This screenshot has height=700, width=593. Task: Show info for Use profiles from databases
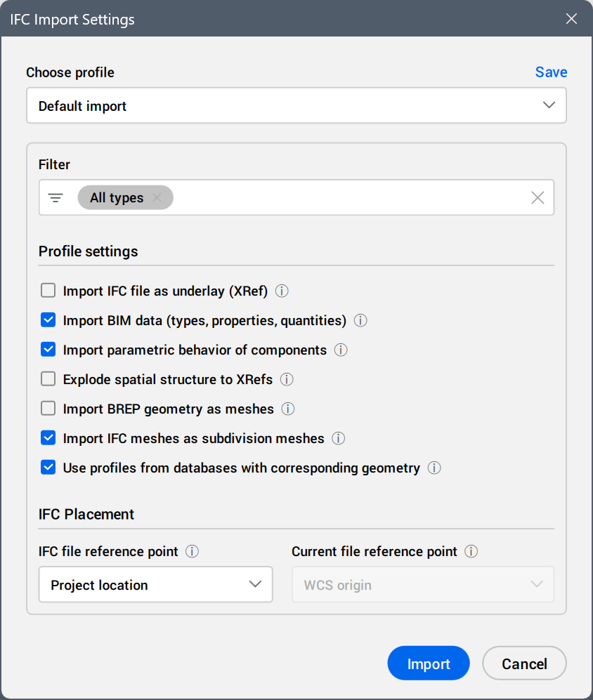coord(434,468)
